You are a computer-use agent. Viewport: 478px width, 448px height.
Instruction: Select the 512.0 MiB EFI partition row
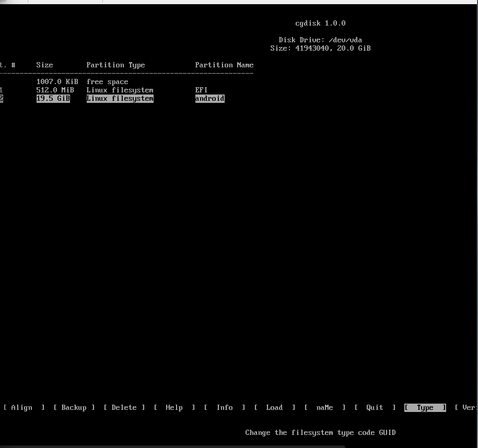point(120,90)
